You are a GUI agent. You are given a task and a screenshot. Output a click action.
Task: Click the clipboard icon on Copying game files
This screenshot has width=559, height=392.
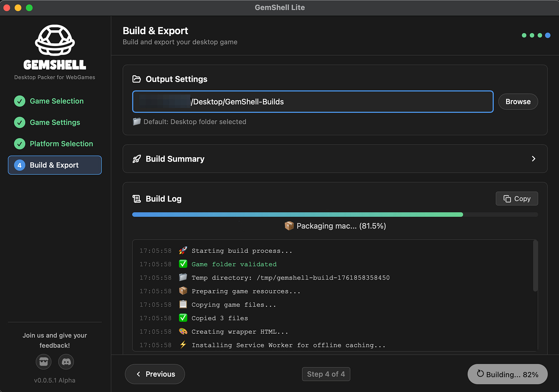(183, 305)
